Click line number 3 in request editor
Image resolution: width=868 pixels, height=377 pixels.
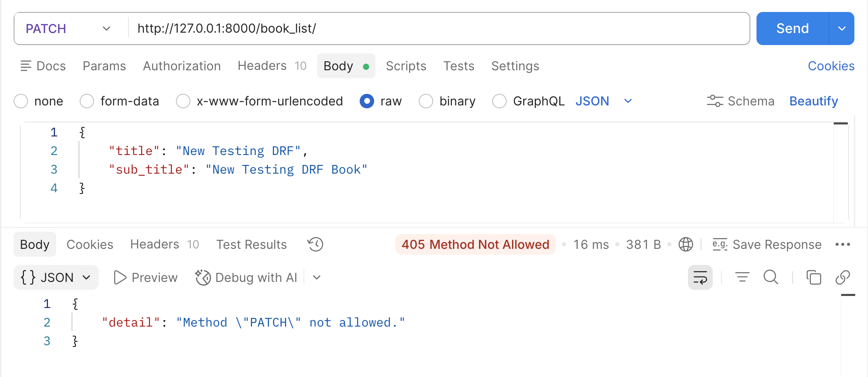tap(54, 169)
